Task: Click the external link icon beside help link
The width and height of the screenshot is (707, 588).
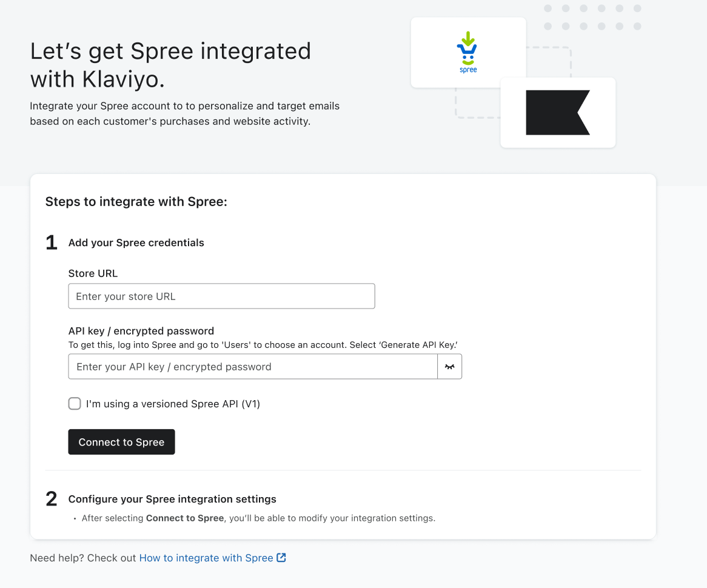Action: click(x=281, y=558)
